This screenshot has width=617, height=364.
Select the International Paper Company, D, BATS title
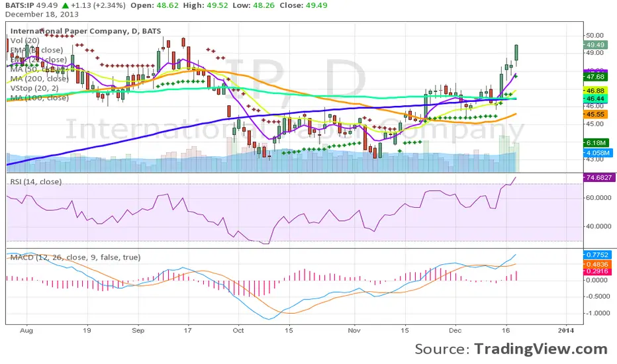[x=85, y=31]
